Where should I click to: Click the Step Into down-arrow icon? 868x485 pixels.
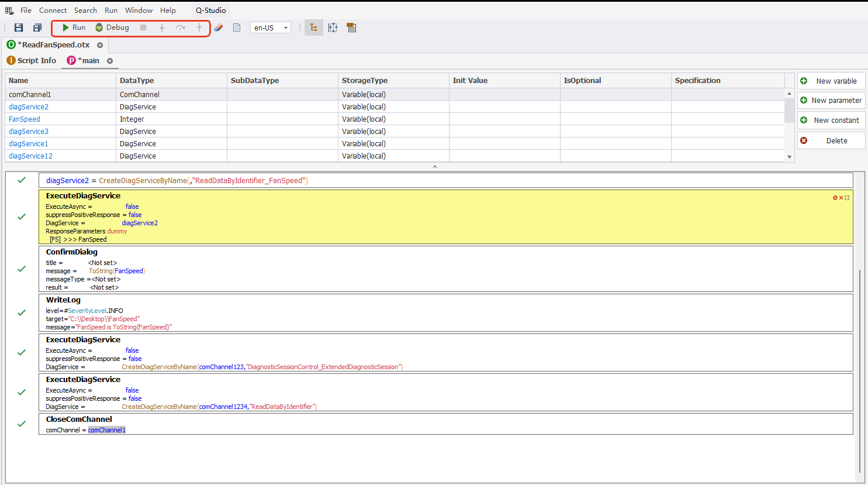point(162,27)
